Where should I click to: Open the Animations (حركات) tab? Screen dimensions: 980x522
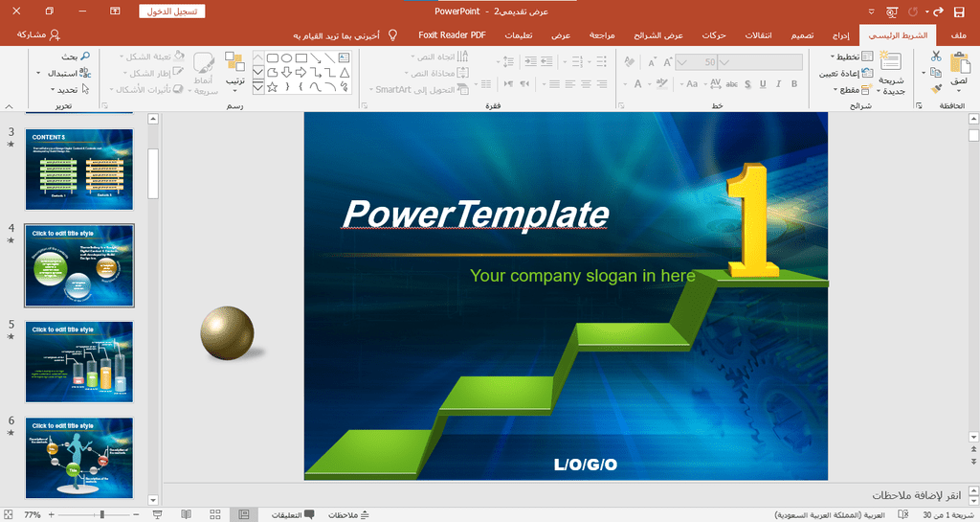714,35
